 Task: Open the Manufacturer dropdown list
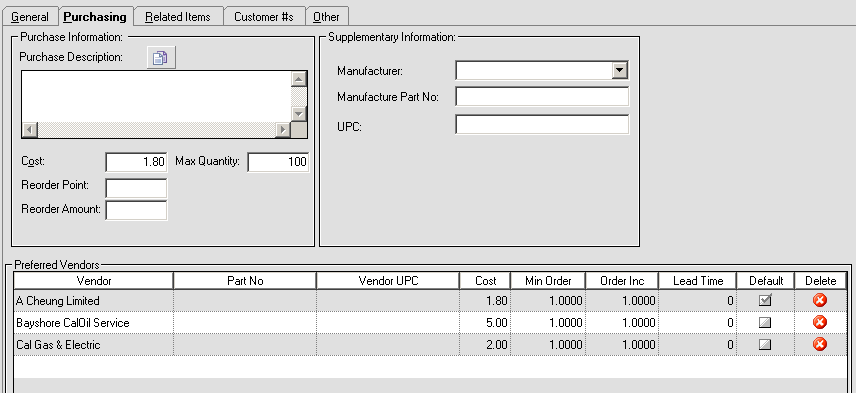[619, 70]
